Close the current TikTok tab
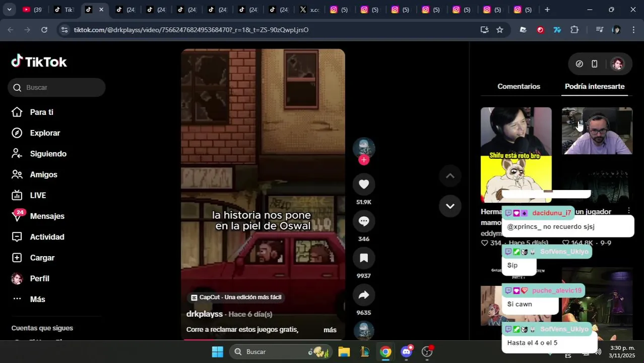The image size is (644, 363). coord(101,10)
